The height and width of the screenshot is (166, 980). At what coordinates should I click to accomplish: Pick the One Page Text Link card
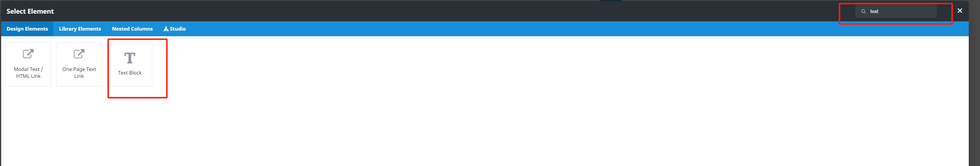[79, 64]
